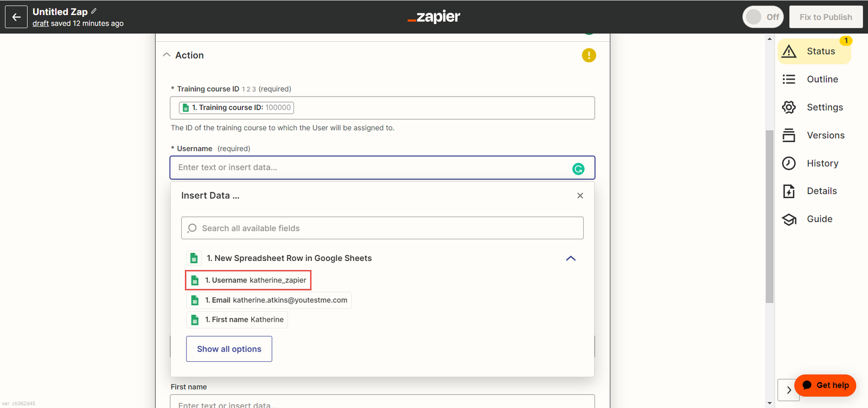The height and width of the screenshot is (408, 868).
Task: Click the Grammarly icon in Username field
Action: pyautogui.click(x=578, y=169)
